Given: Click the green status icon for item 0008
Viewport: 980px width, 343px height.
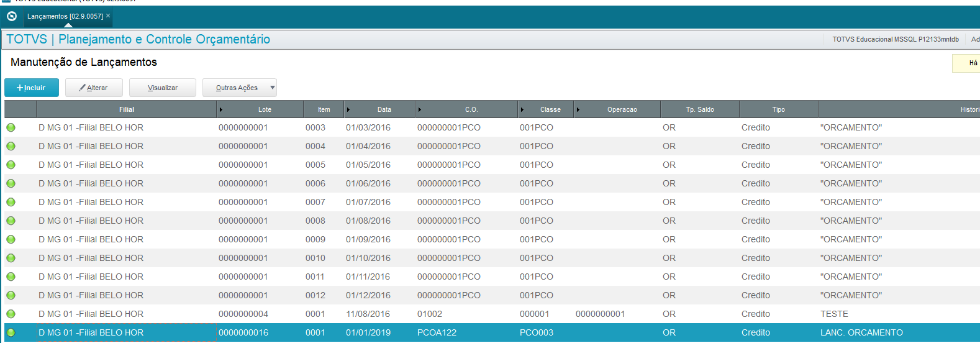Looking at the screenshot, I should point(11,221).
